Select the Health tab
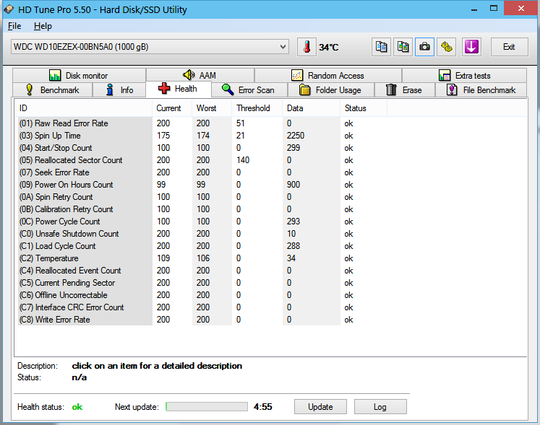Screen dimensions: 540x425 [178, 89]
